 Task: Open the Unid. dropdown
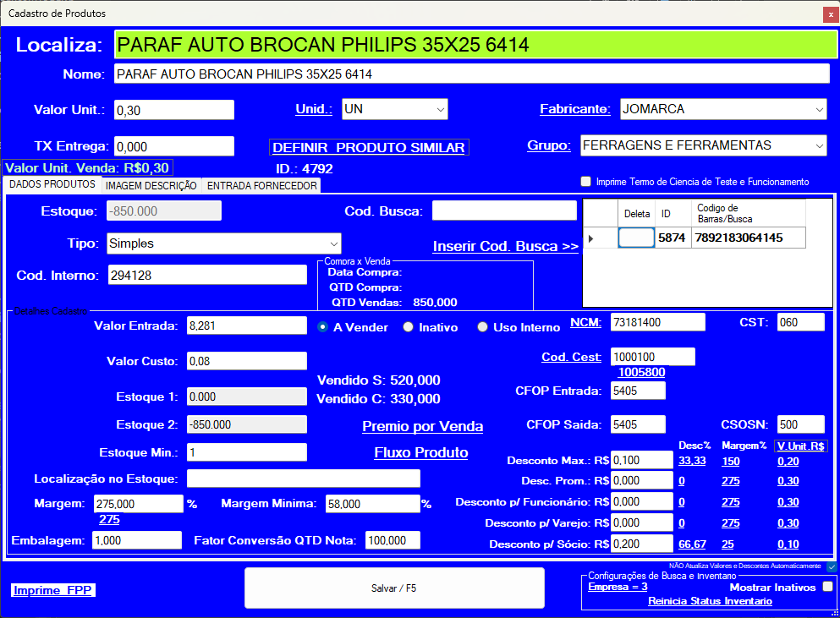click(x=440, y=109)
